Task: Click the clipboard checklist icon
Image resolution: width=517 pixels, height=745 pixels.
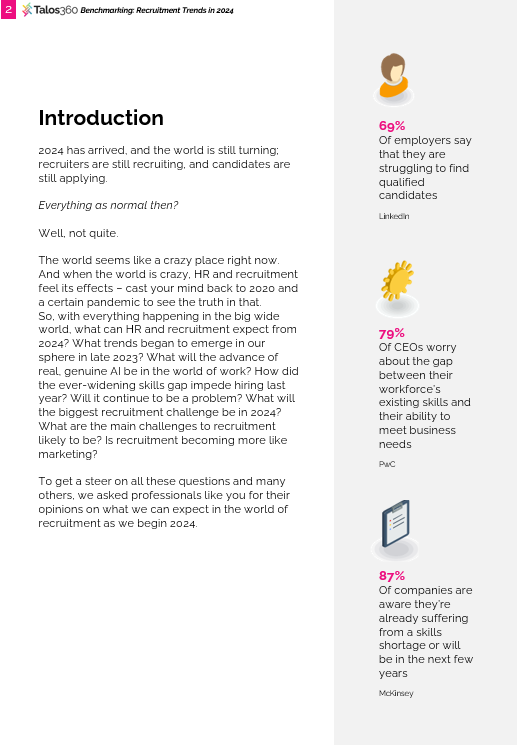Action: tap(395, 529)
